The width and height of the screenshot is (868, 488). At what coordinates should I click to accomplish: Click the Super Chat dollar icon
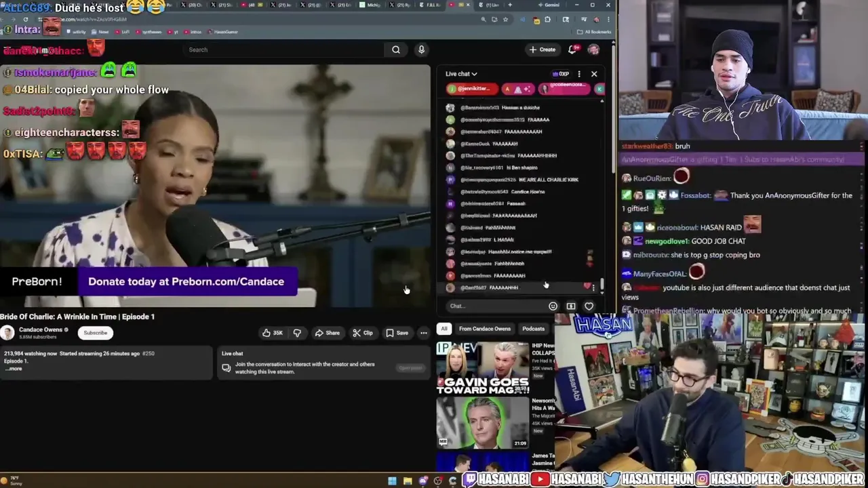(571, 306)
